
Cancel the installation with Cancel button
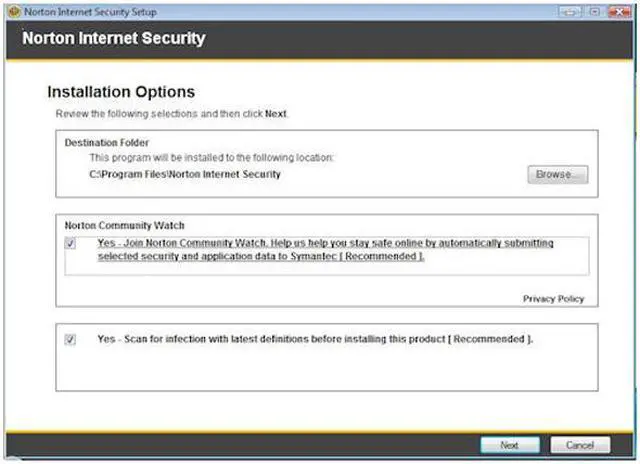(580, 444)
